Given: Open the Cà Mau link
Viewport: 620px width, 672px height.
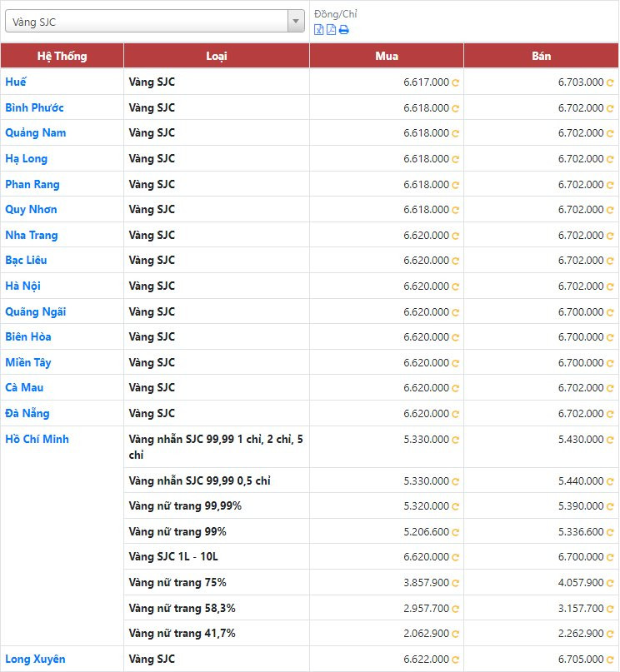Looking at the screenshot, I should pyautogui.click(x=24, y=387).
